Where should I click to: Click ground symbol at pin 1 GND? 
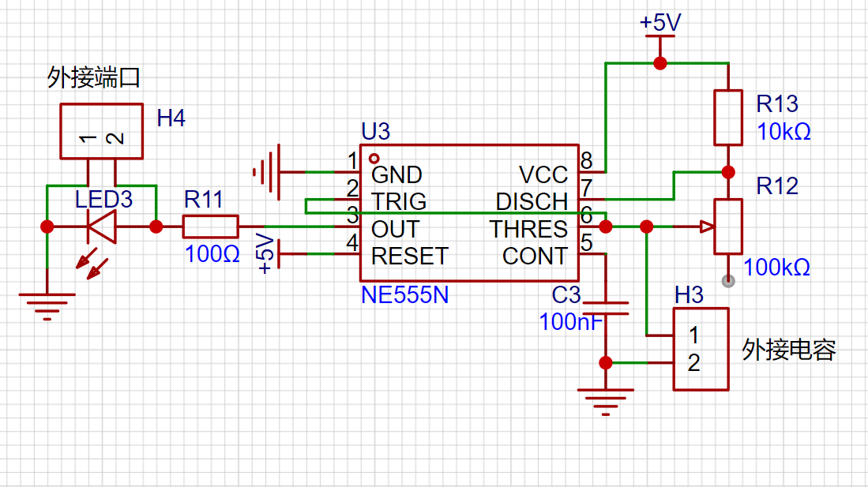coord(267,172)
